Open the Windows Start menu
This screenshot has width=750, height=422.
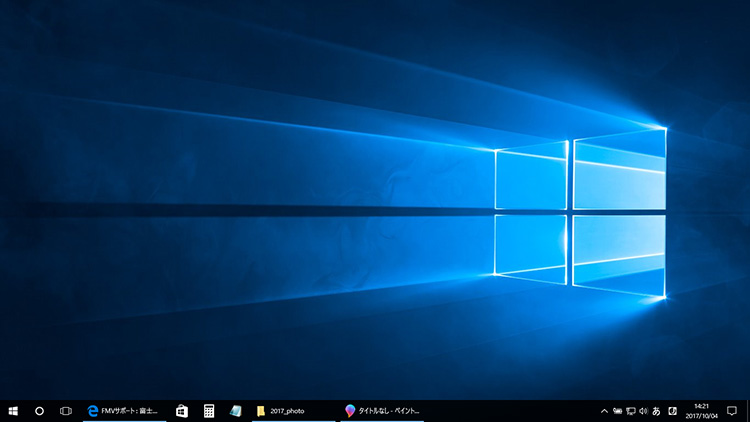coord(14,411)
